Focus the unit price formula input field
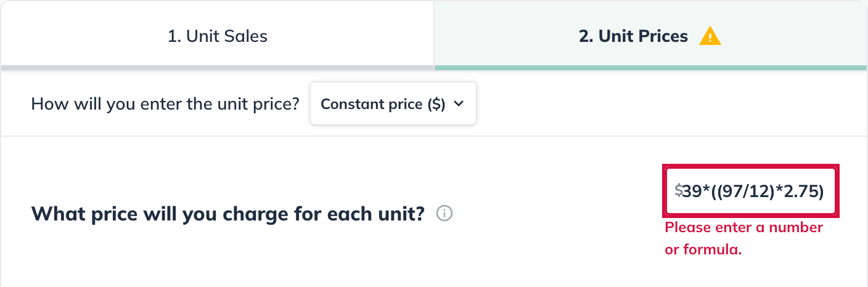 (x=750, y=192)
